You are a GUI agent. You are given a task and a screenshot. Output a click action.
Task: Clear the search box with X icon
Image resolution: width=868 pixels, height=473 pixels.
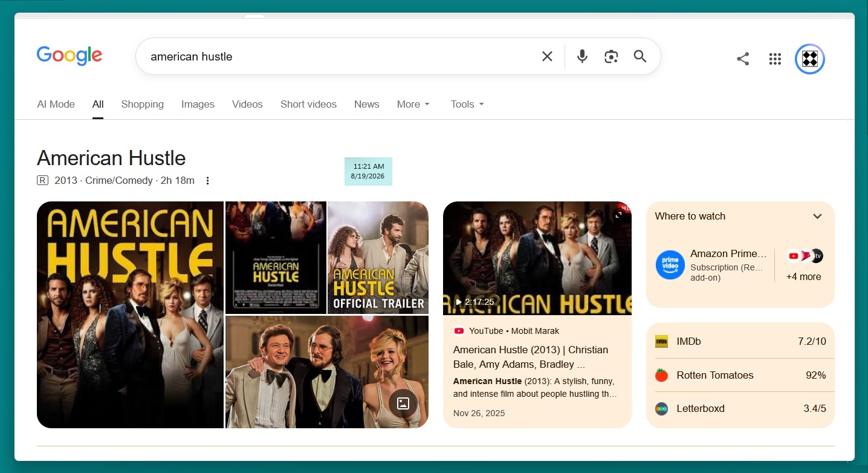[547, 56]
